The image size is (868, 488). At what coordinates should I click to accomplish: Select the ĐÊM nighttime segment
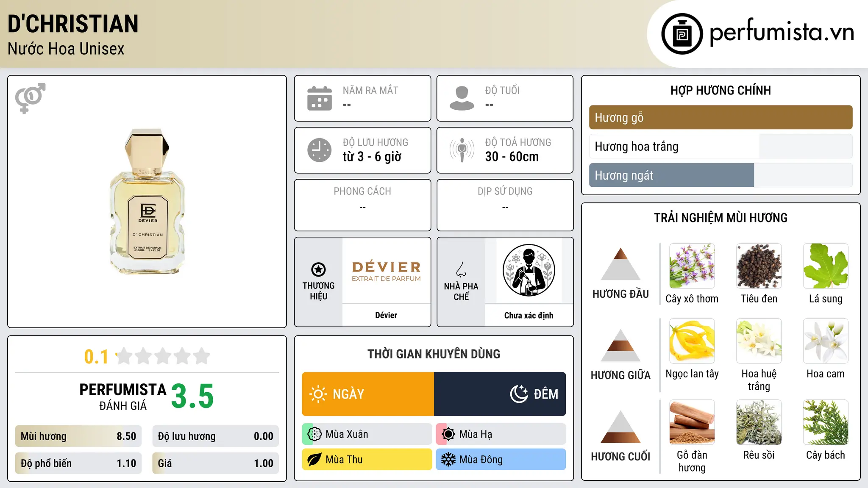pos(500,394)
